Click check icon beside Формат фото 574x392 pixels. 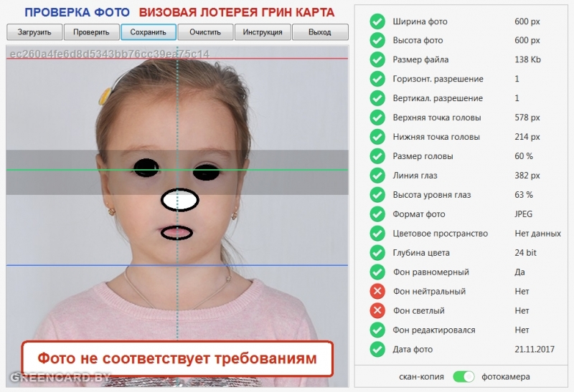[x=377, y=214]
